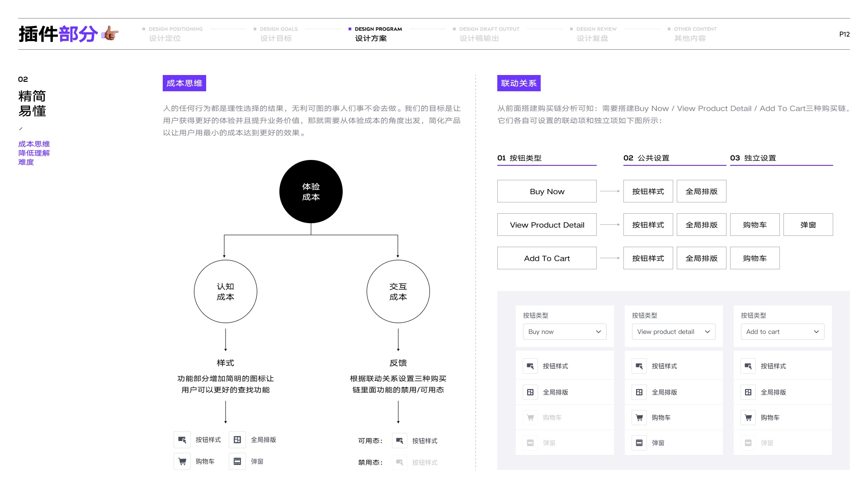Click the 弹窗 box in View Product Detail row
Image resolution: width=868 pixels, height=488 pixels.
[x=808, y=225]
